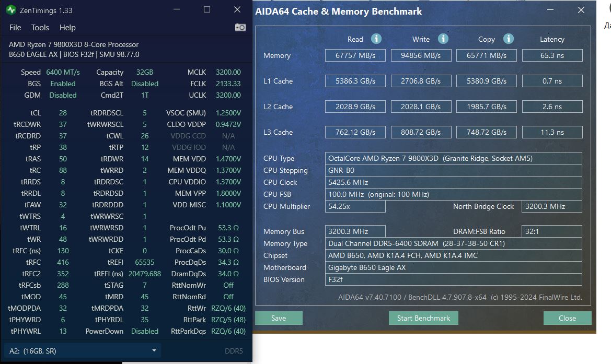This screenshot has height=364, width=611.
Task: Click the Memory Latency value 65.3 ns
Action: click(x=552, y=55)
